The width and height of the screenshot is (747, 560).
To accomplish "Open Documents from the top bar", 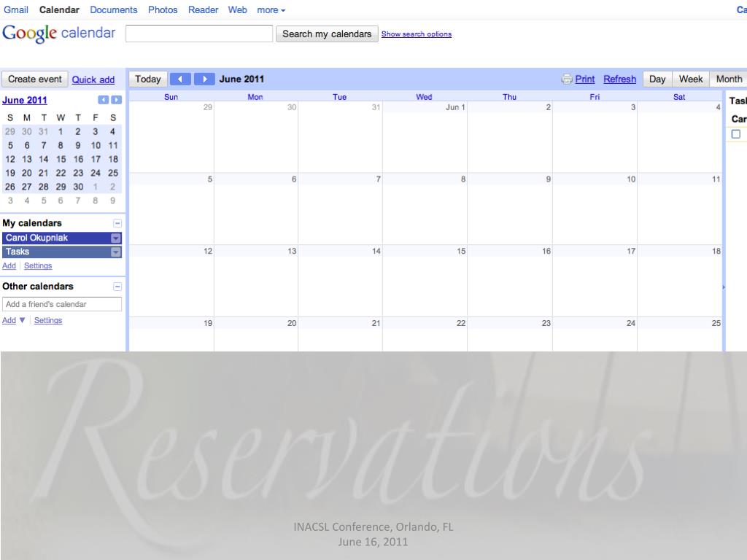I will coord(113,10).
